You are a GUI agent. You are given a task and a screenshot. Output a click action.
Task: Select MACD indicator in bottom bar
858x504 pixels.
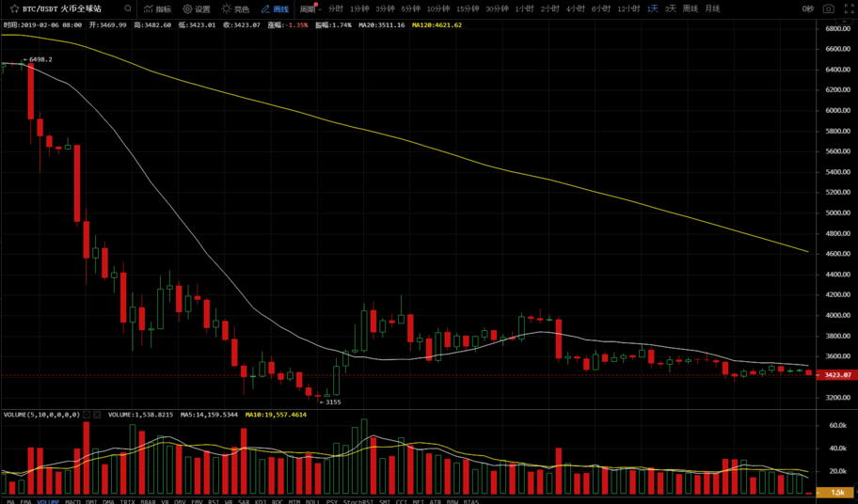click(x=72, y=500)
